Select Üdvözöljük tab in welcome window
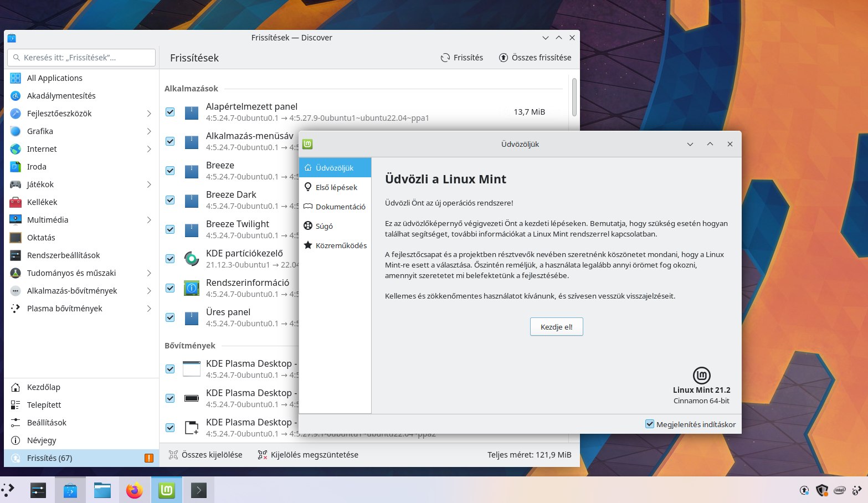This screenshot has height=503, width=868. pyautogui.click(x=335, y=168)
